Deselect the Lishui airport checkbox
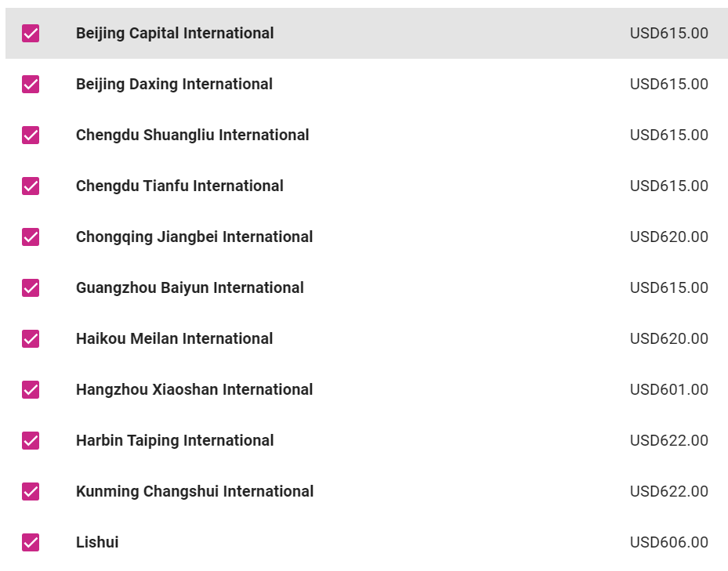 click(31, 542)
